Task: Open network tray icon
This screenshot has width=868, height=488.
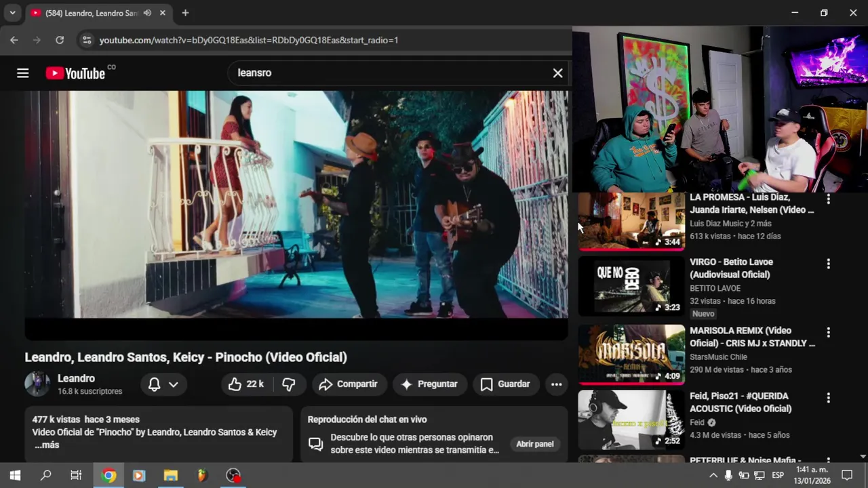Action: (759, 475)
